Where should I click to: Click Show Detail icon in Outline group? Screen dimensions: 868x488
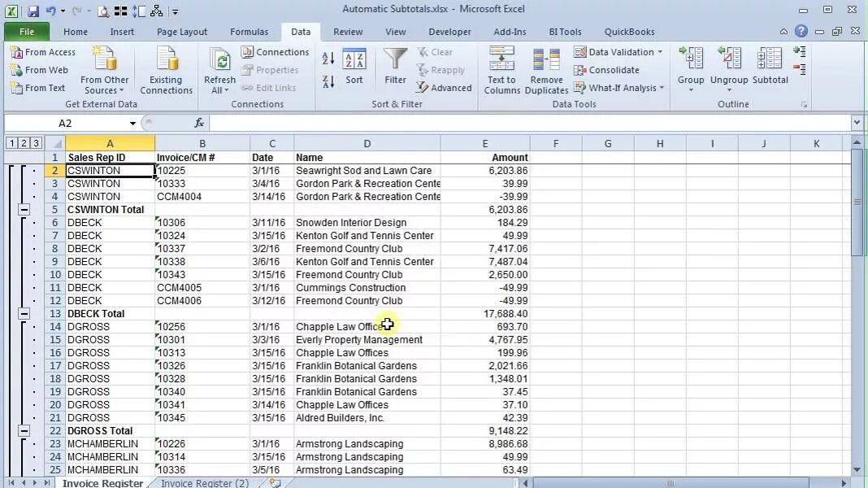coord(800,52)
